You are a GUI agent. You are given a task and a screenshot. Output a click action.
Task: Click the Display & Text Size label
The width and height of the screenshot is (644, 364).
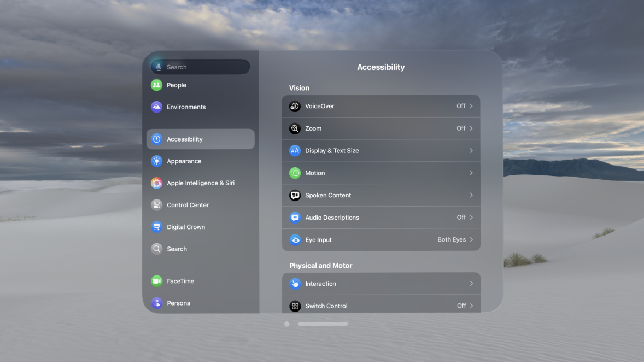[332, 151]
